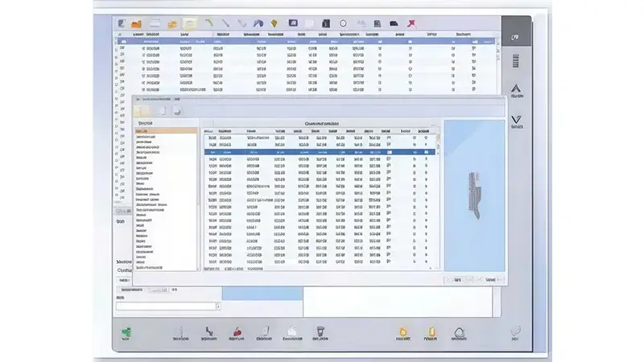
Task: Toggle the first row's circle marker in the main table
Action: (116, 48)
